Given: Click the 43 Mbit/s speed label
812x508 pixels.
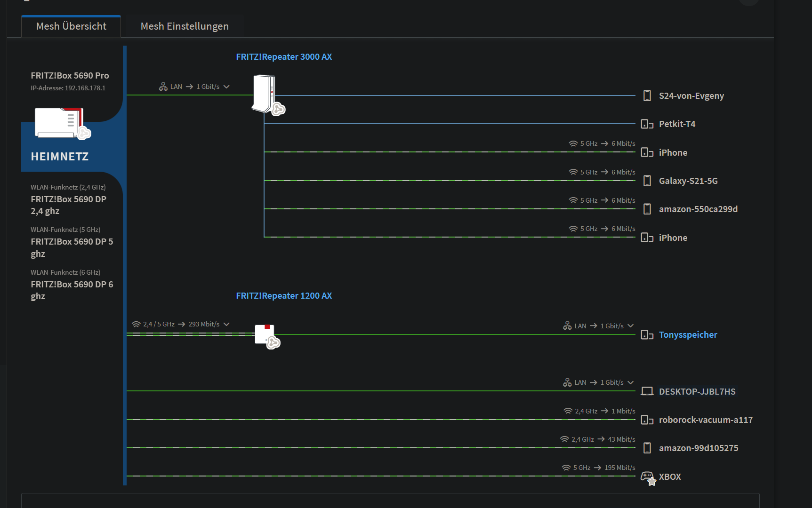Looking at the screenshot, I should pos(621,439).
